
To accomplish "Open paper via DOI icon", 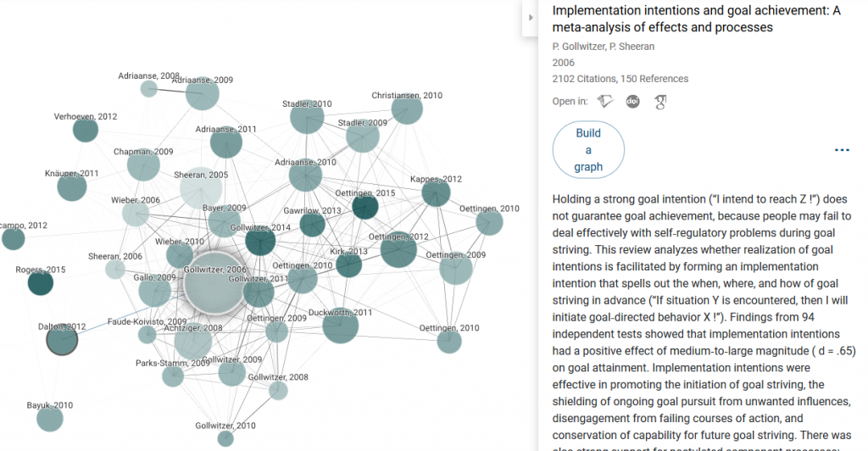I will 632,102.
